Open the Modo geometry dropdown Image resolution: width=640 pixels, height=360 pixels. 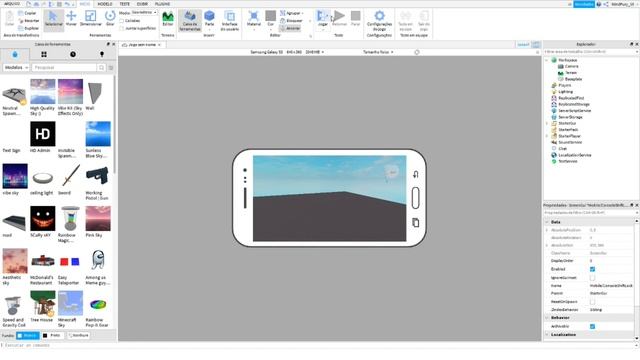pyautogui.click(x=144, y=13)
